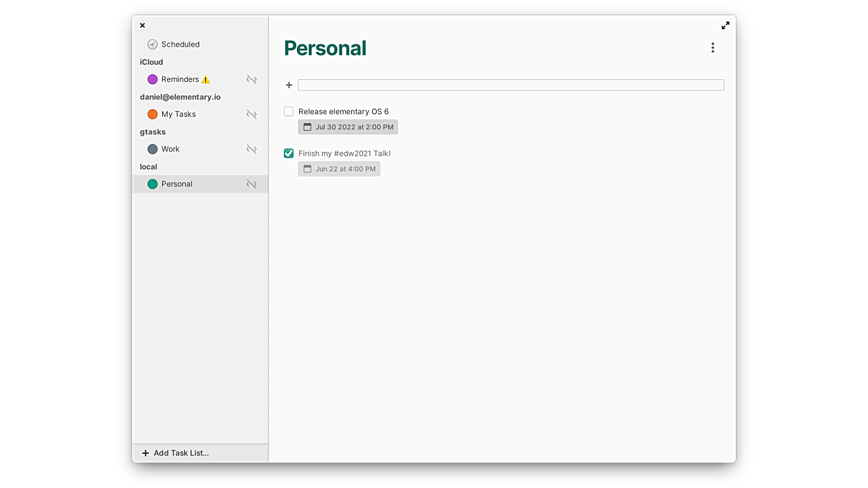
Task: Click the new task text entry field
Action: coord(511,85)
